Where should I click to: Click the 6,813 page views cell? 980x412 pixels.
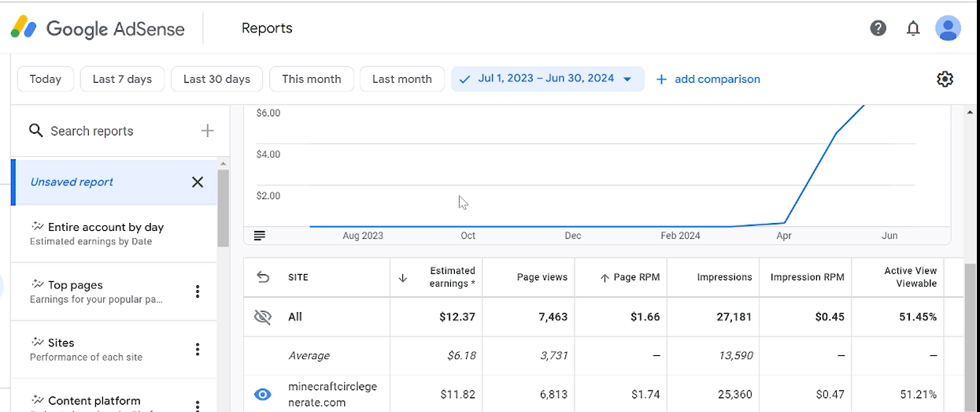click(553, 394)
